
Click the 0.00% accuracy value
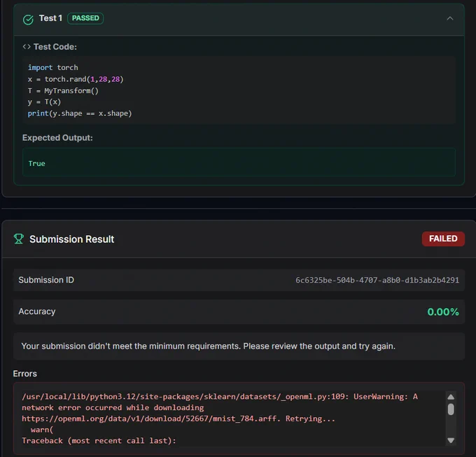[443, 312]
